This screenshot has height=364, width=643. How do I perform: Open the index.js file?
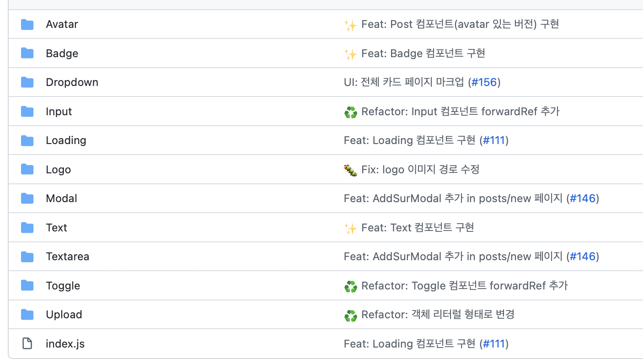click(65, 344)
